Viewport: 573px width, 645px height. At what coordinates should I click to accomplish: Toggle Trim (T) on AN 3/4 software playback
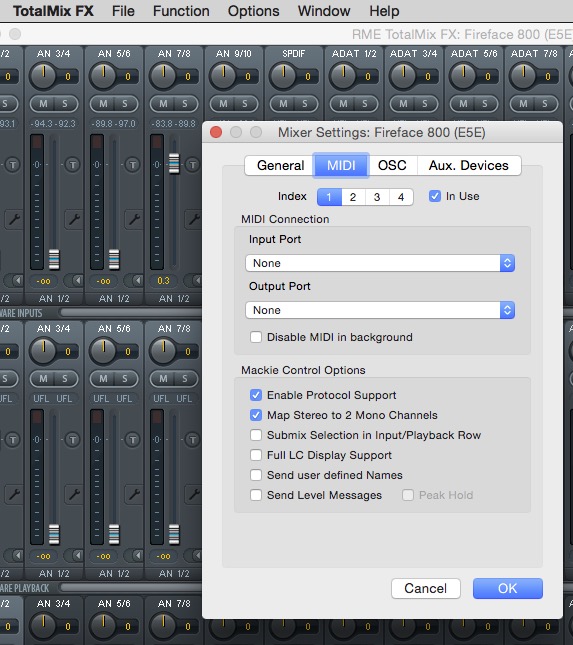pos(73,440)
